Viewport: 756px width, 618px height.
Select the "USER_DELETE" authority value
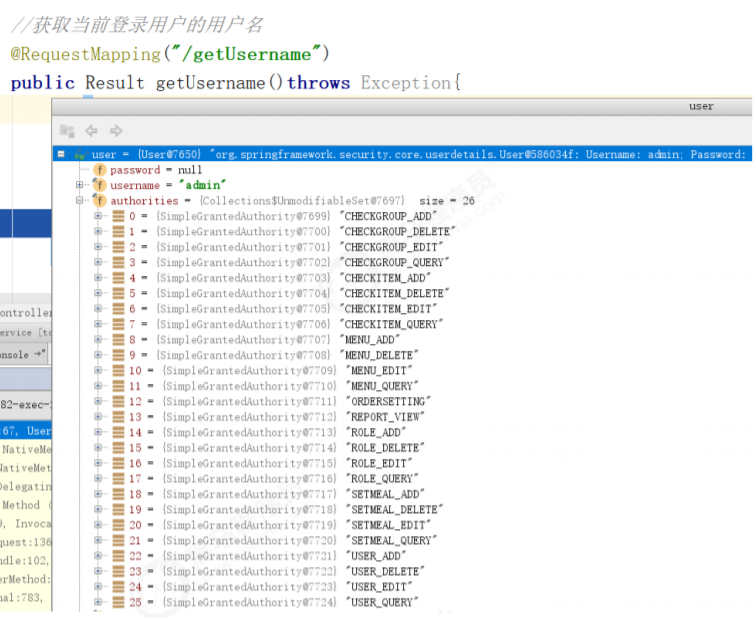click(x=385, y=571)
